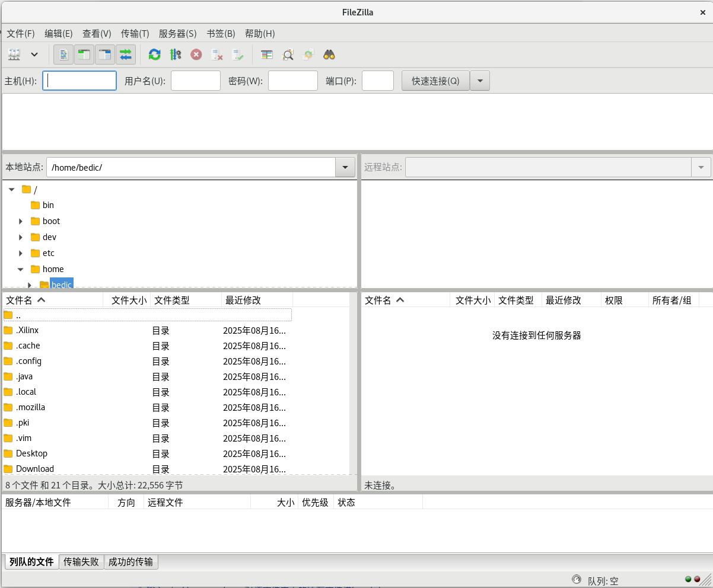Open the 传输(T) menu
This screenshot has width=713, height=588.
(x=135, y=34)
